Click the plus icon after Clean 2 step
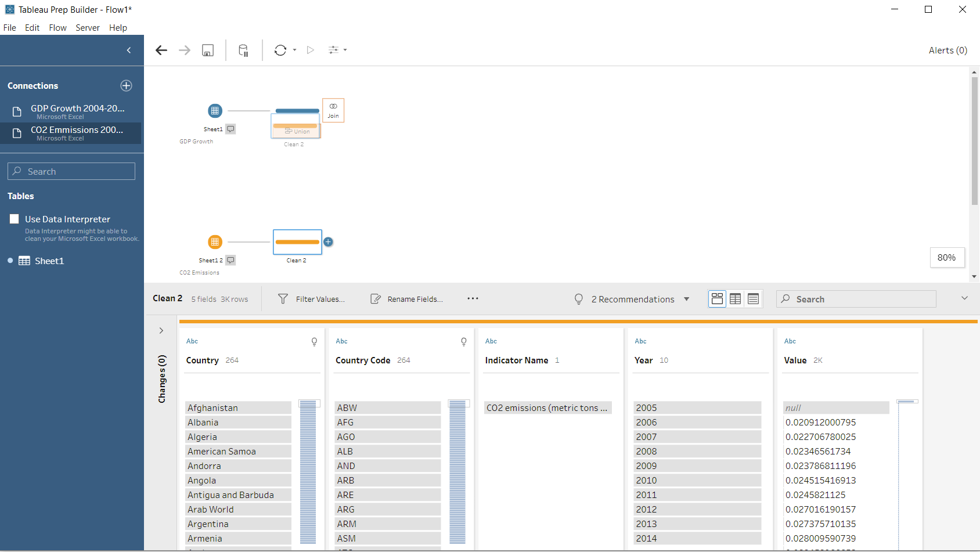Screen dimensions: 980x552 (x=329, y=242)
